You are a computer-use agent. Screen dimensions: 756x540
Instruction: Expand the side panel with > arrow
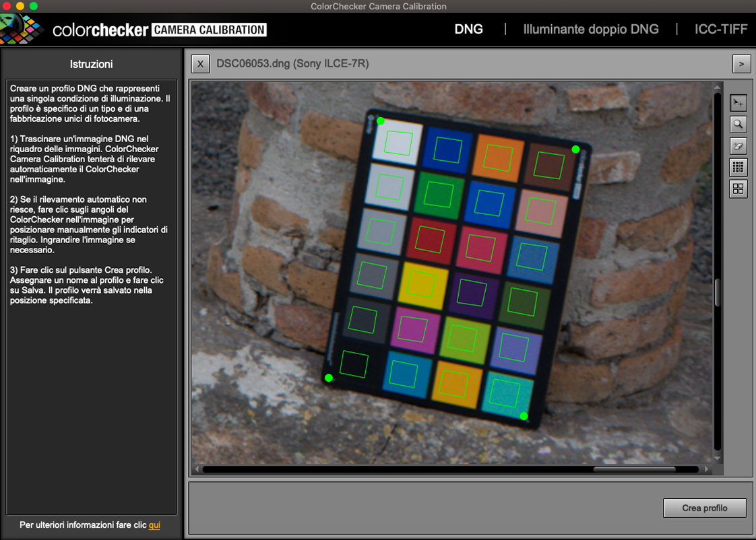[741, 64]
